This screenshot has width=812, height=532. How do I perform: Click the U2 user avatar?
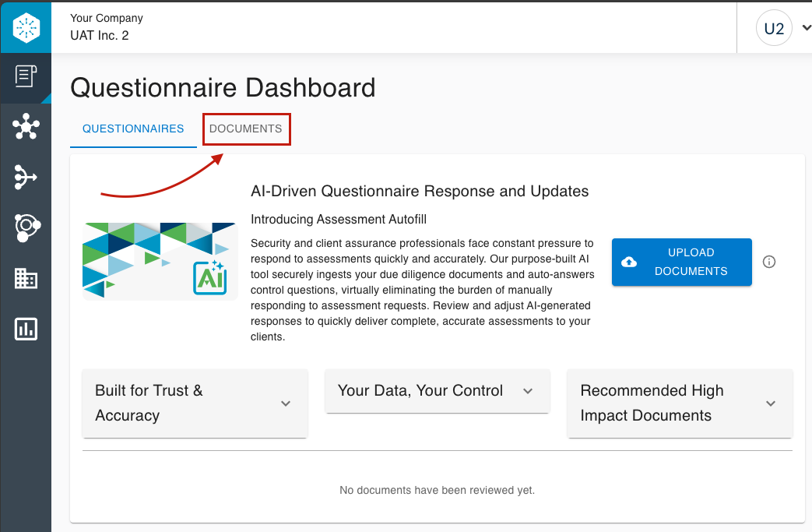(x=774, y=28)
